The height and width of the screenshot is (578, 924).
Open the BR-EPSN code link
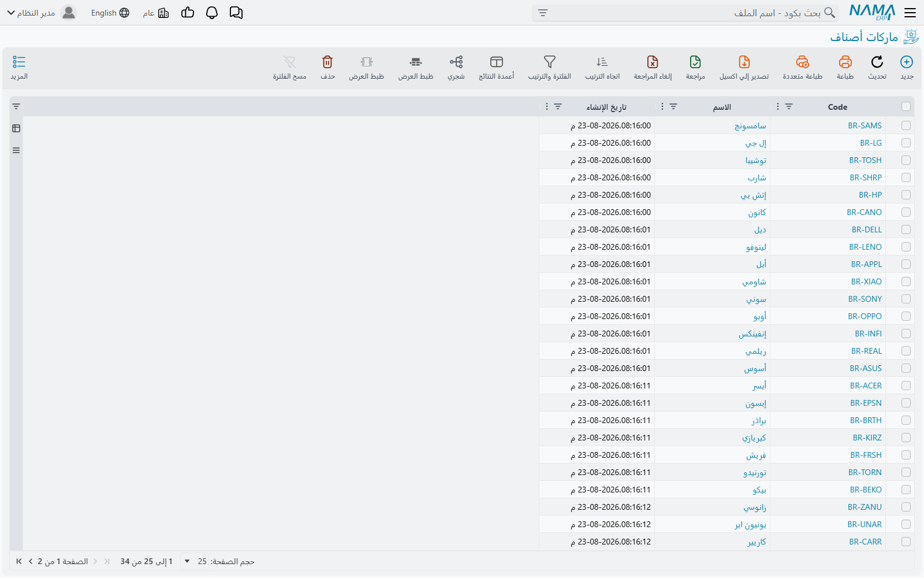(x=866, y=403)
